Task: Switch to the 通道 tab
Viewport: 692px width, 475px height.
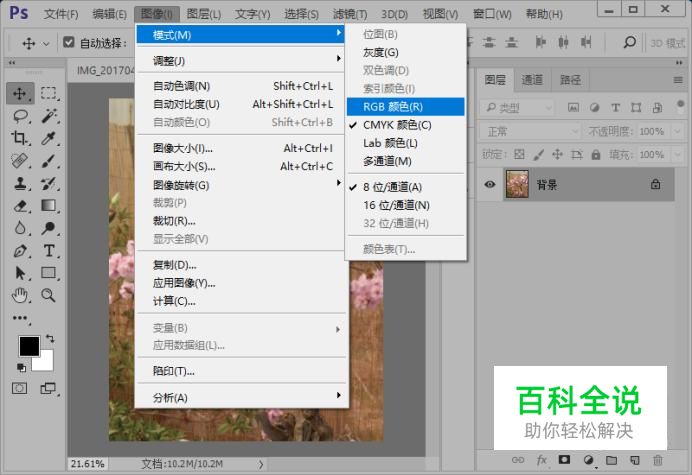Action: pos(532,80)
